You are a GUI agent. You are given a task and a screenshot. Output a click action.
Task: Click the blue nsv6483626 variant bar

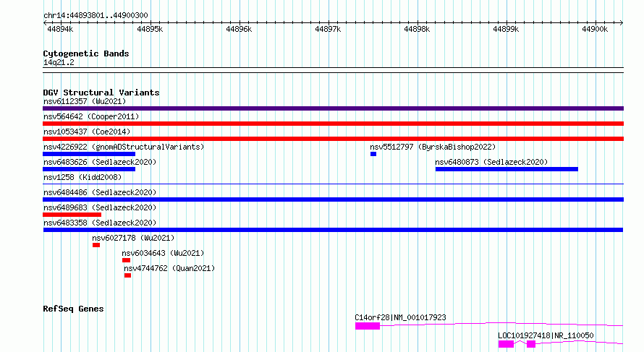pos(89,169)
